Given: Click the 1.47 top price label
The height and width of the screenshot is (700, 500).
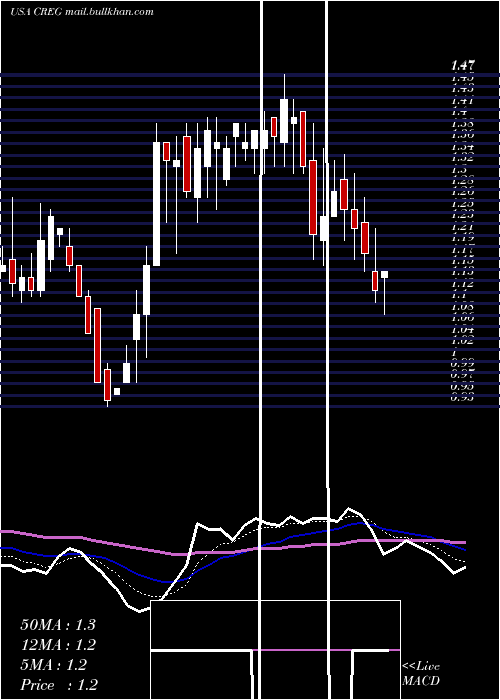Looking at the screenshot, I should [x=462, y=66].
